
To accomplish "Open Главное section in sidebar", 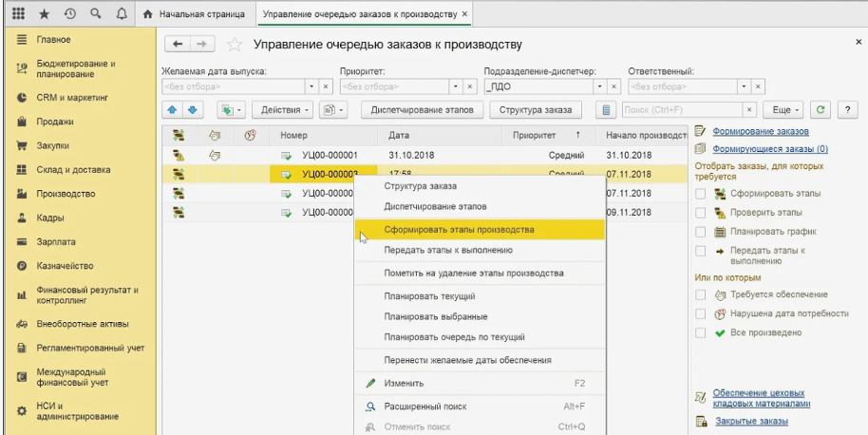I will pyautogui.click(x=54, y=40).
